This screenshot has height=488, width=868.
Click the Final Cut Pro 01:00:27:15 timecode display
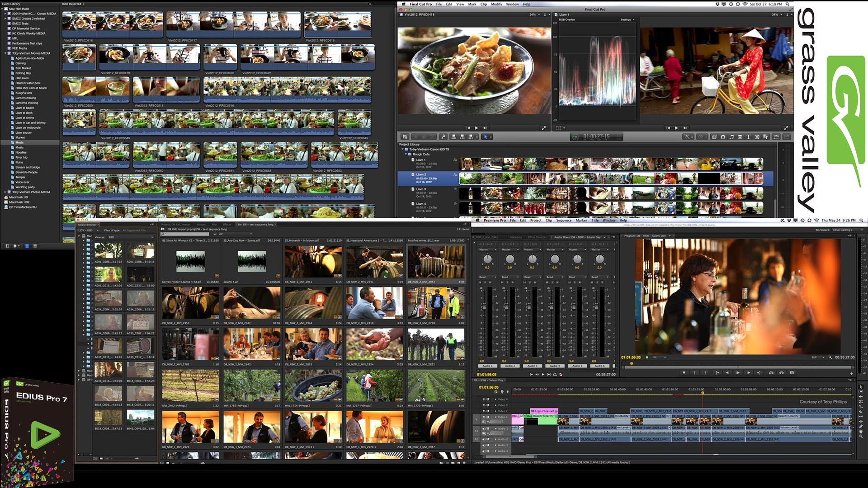[x=596, y=136]
